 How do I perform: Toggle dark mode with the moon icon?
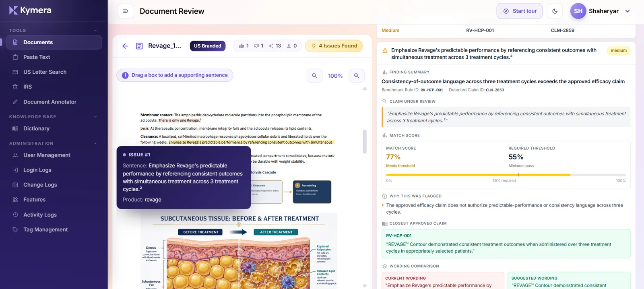point(555,11)
